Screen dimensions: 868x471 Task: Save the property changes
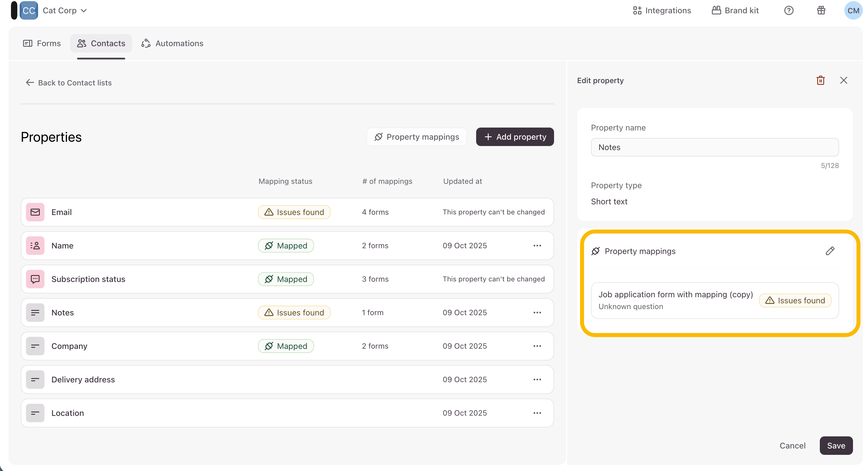pyautogui.click(x=836, y=446)
